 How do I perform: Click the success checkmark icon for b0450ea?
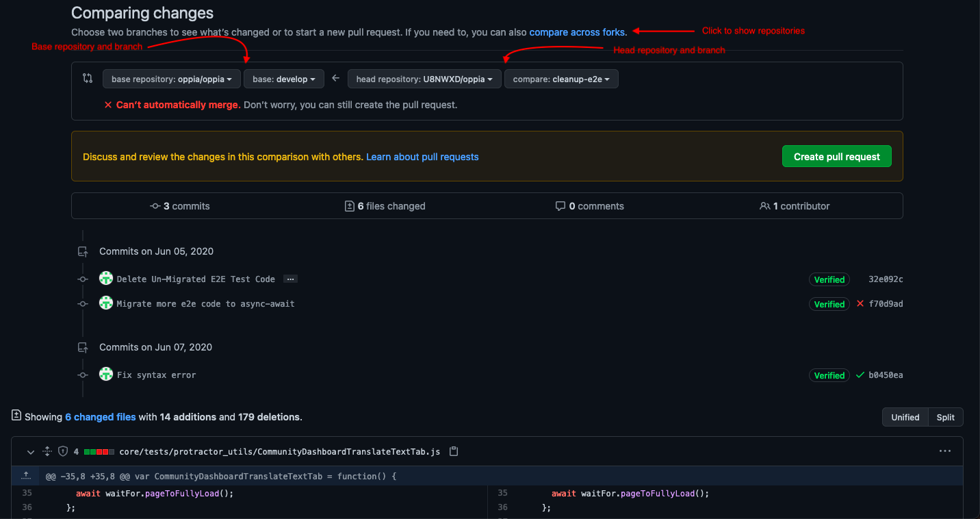(860, 375)
